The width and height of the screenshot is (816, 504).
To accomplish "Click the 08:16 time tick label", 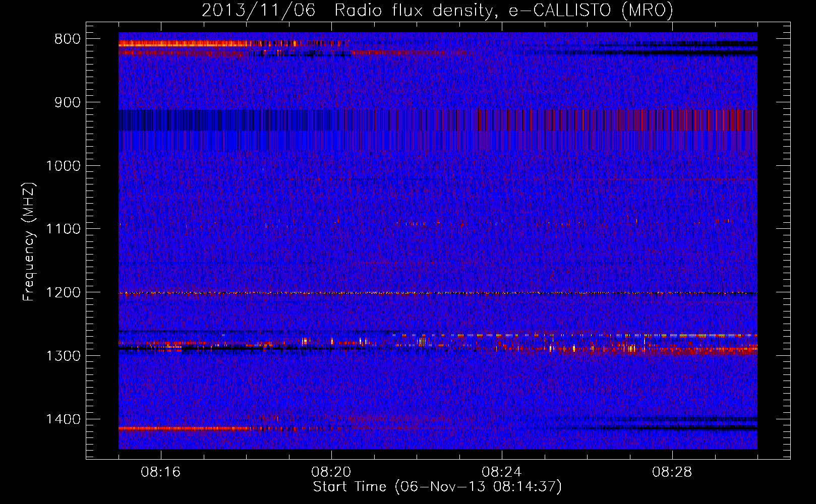I will [161, 472].
